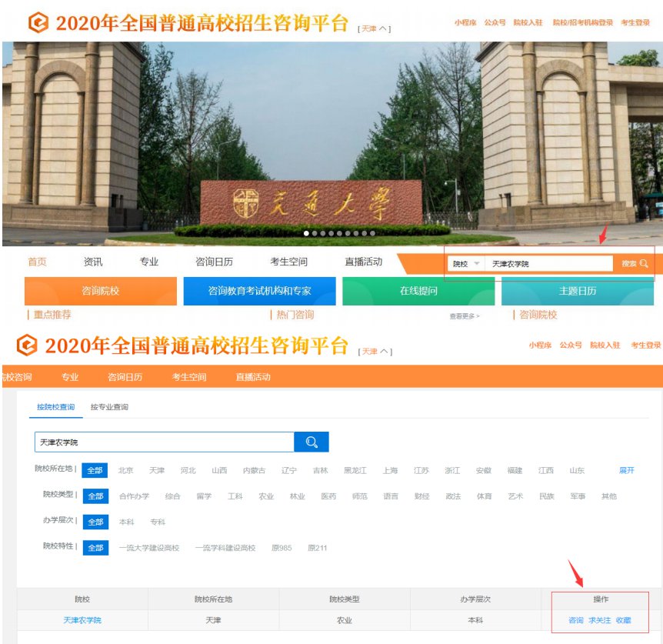Image resolution: width=663 pixels, height=644 pixels.
Task: Open 公众号 link in the query page header
Action: pos(571,345)
